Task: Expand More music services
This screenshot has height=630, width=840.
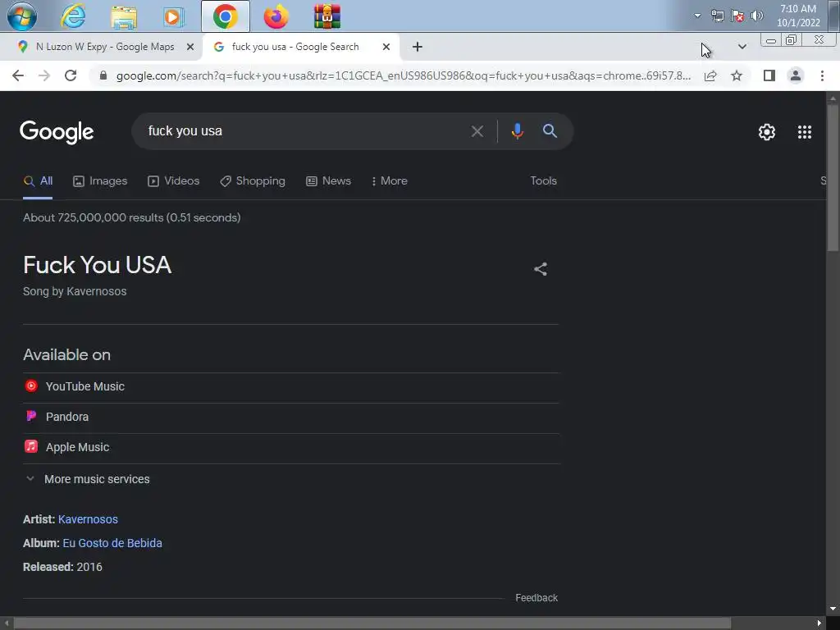Action: [89, 479]
